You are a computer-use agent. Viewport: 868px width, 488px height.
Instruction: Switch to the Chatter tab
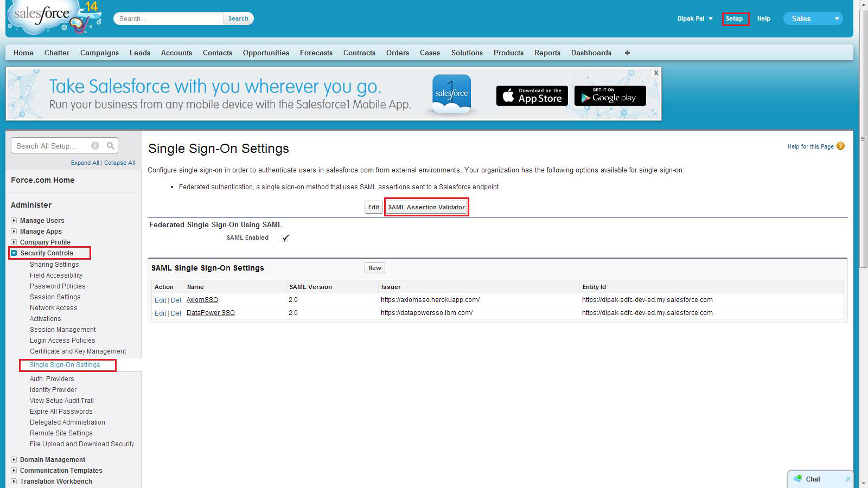[56, 53]
